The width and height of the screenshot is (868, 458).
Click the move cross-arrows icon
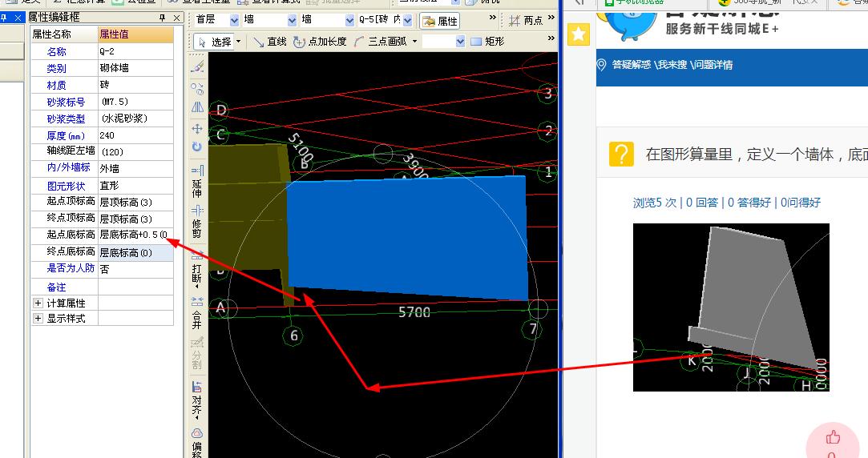[x=197, y=129]
